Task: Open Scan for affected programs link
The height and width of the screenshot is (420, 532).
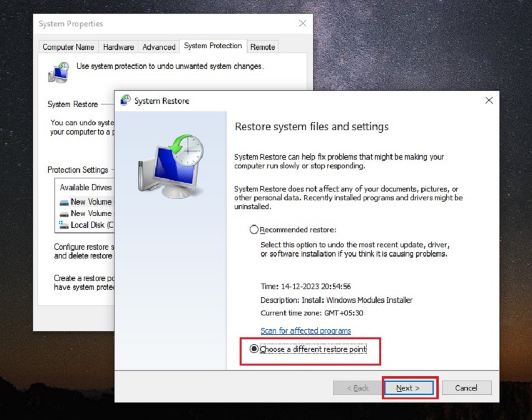Action: click(x=305, y=330)
